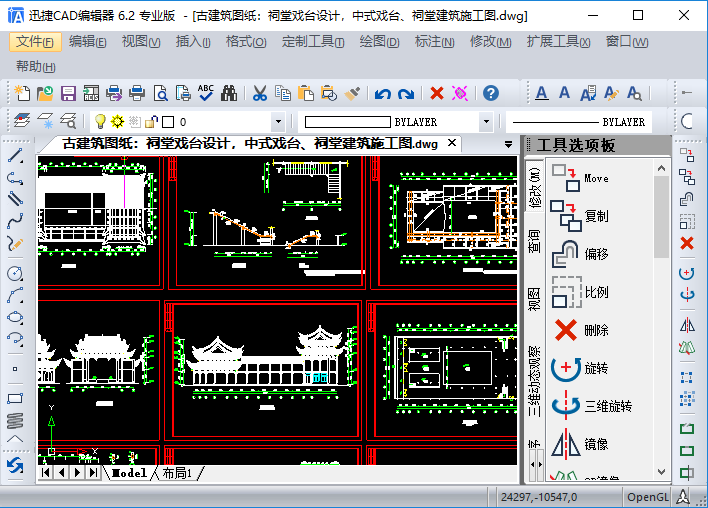Save drawing with purple floppy disk icon
Image resolution: width=708 pixels, height=508 pixels.
pos(68,93)
